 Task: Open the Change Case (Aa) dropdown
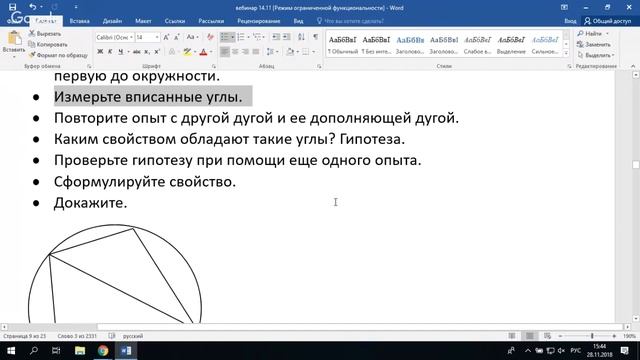(193, 37)
